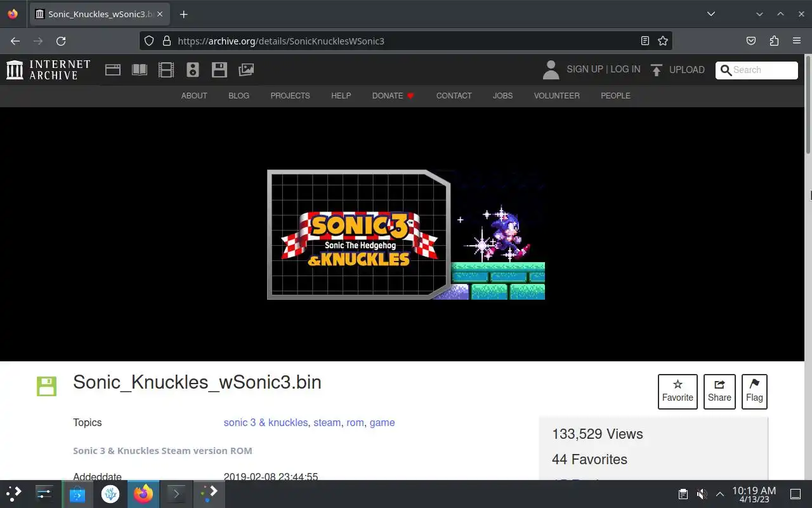
Task: Open the Internet Archive home logo
Action: tap(48, 70)
